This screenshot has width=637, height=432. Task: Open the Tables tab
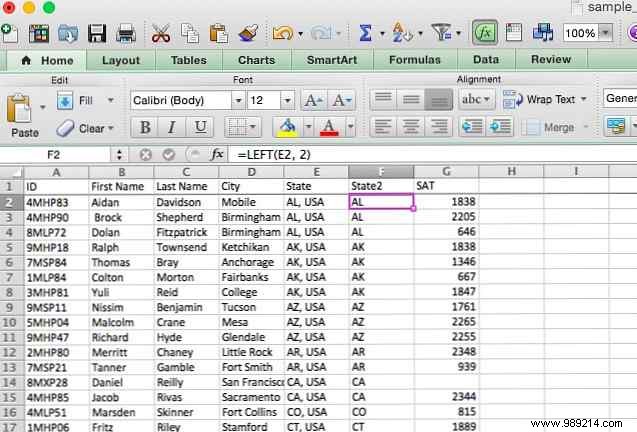(188, 61)
